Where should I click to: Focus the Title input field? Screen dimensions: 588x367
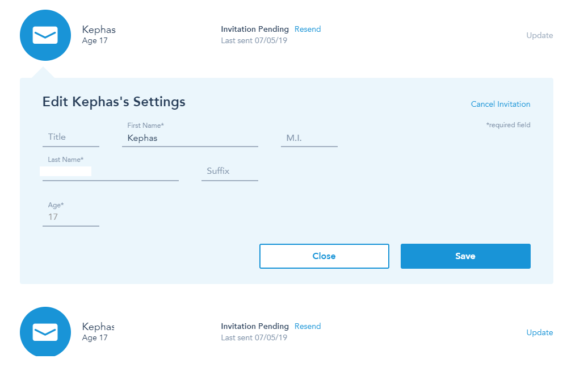[x=70, y=137]
